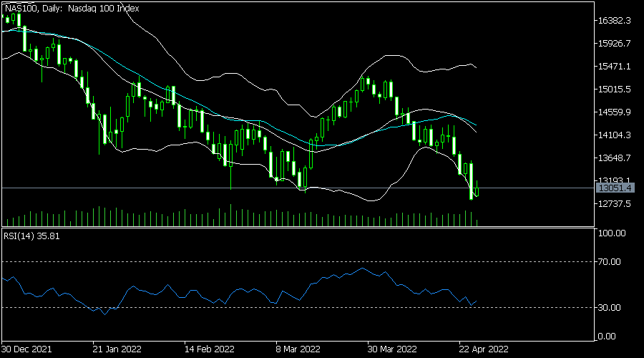Select the 22 Apr 2022 date marker

[484, 349]
